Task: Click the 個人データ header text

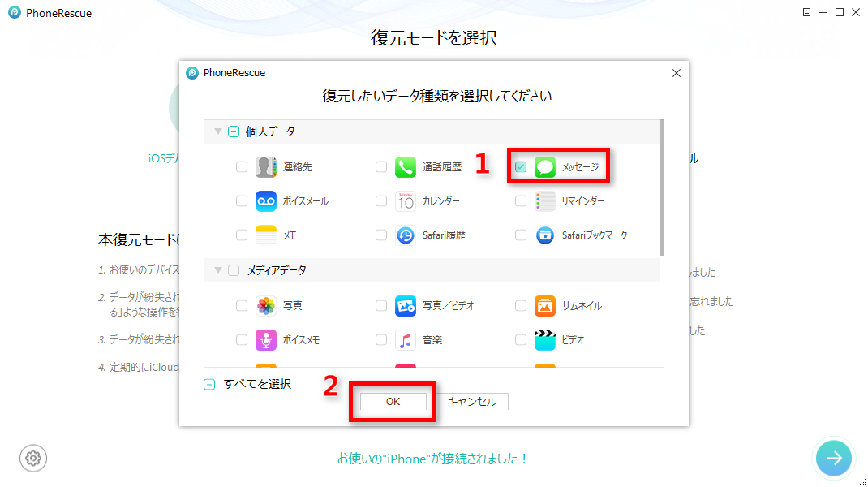Action: point(270,131)
